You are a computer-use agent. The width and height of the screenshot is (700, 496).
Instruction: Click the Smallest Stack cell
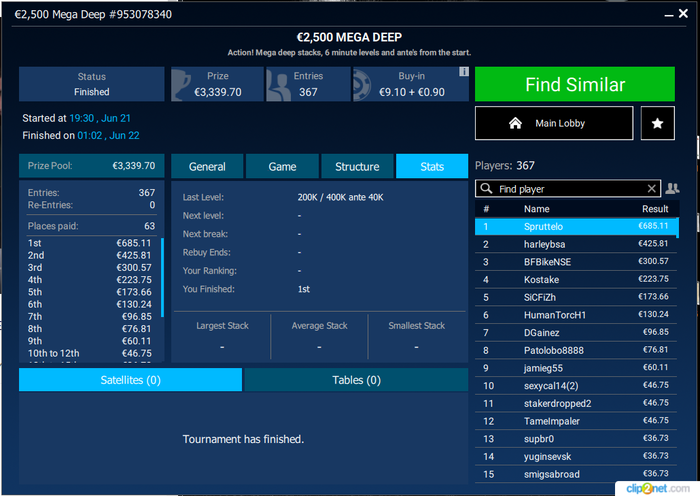(417, 336)
